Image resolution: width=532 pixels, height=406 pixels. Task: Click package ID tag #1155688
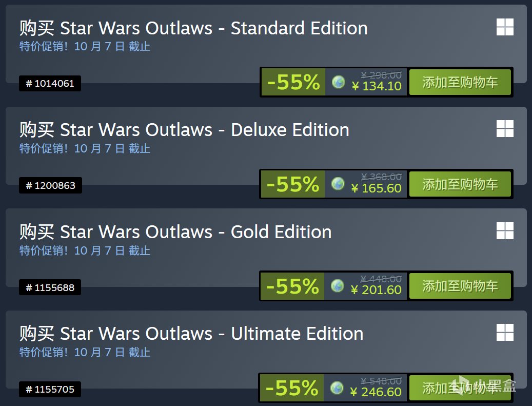click(50, 287)
